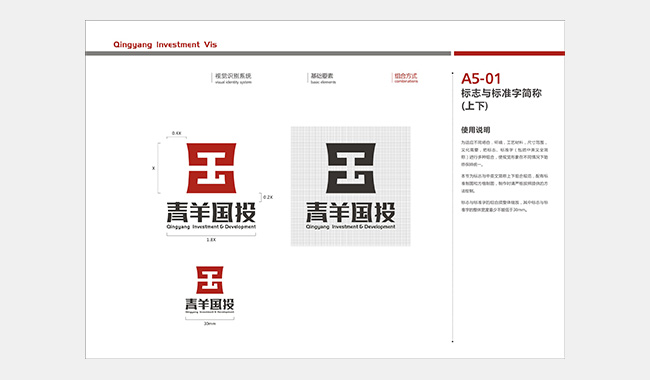This screenshot has width=650, height=380.
Task: Click the dark gray emblem on grid background
Action: pos(351,168)
